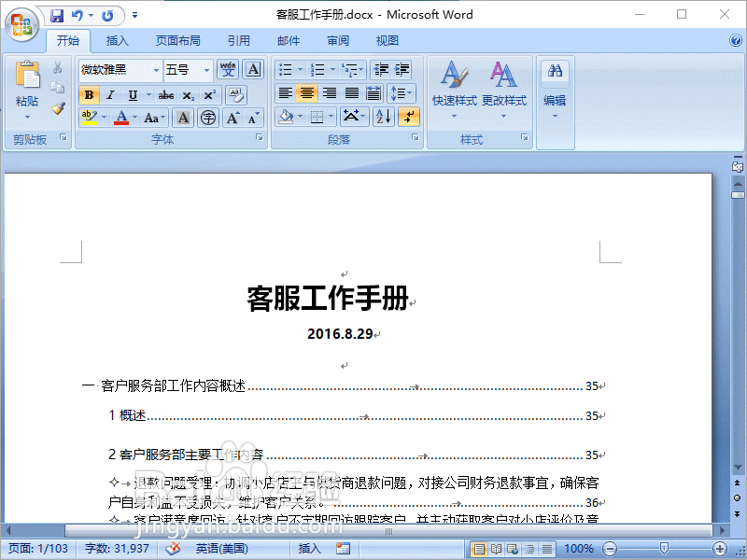Toggle the Show/Hide paragraph marks button

[x=408, y=116]
